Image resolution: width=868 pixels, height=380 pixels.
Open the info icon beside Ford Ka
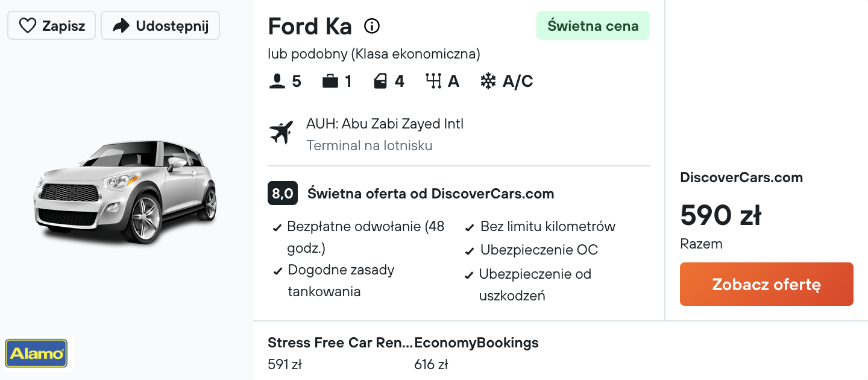tap(372, 26)
